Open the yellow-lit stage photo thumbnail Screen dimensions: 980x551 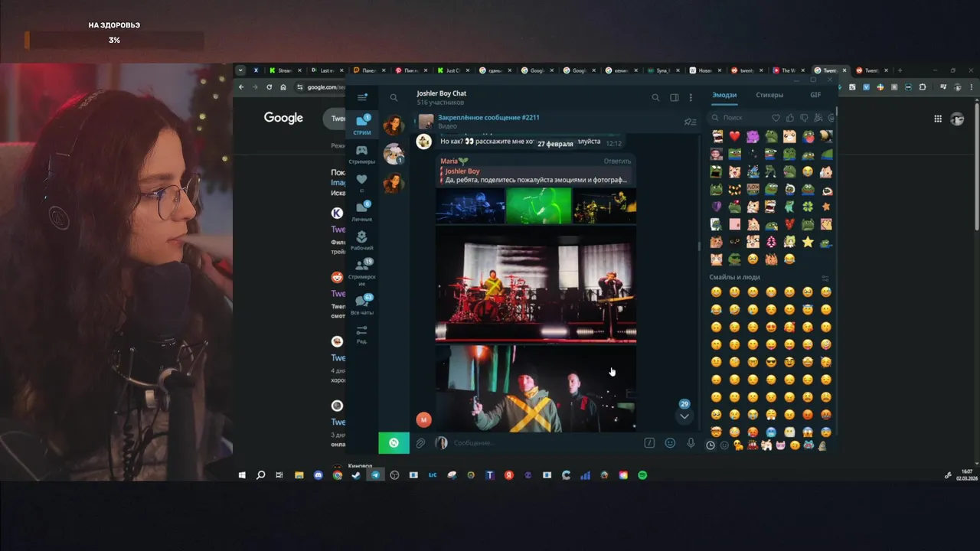pos(605,205)
